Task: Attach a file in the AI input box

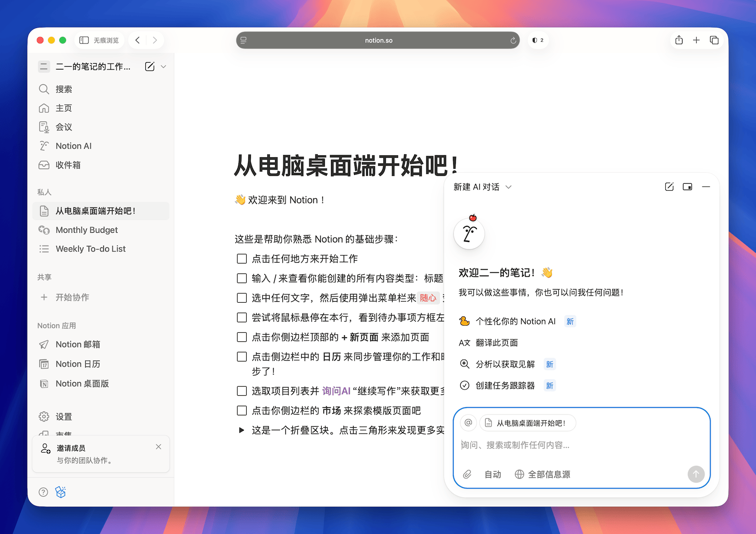Action: click(x=467, y=474)
